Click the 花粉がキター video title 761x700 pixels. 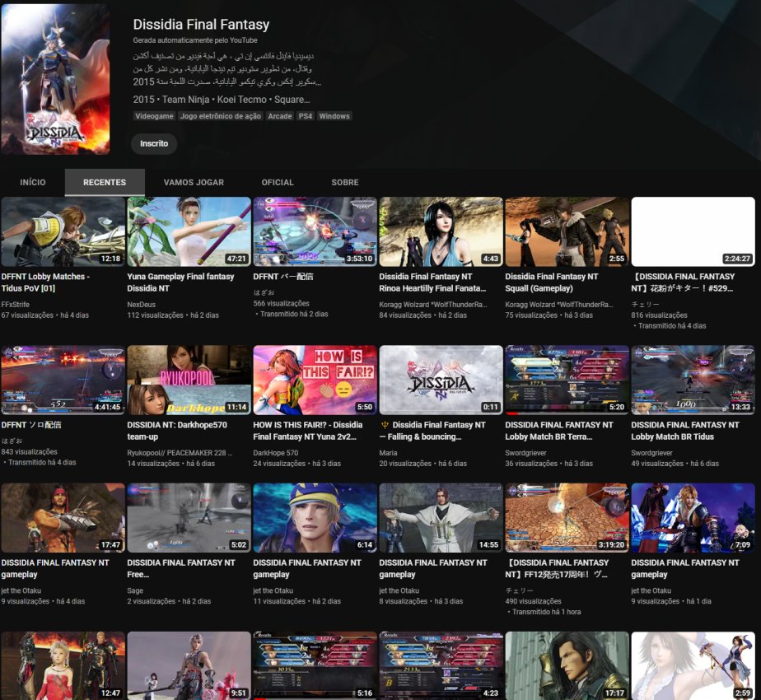coord(683,282)
